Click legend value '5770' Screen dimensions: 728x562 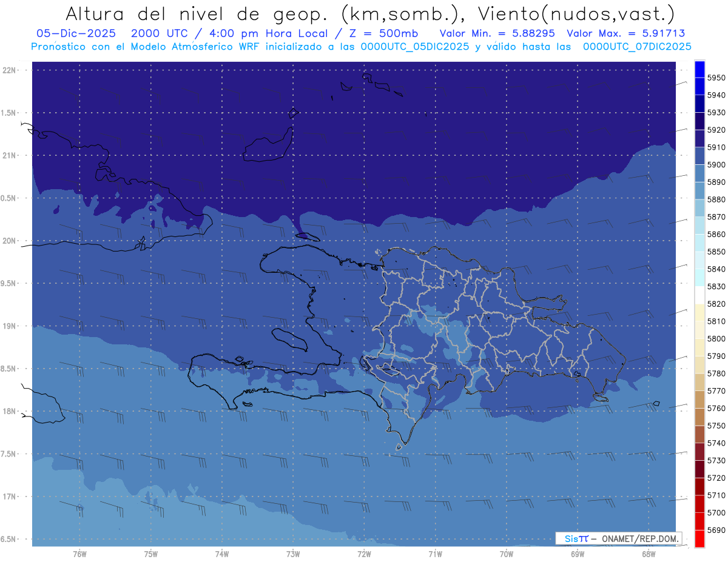pos(716,391)
